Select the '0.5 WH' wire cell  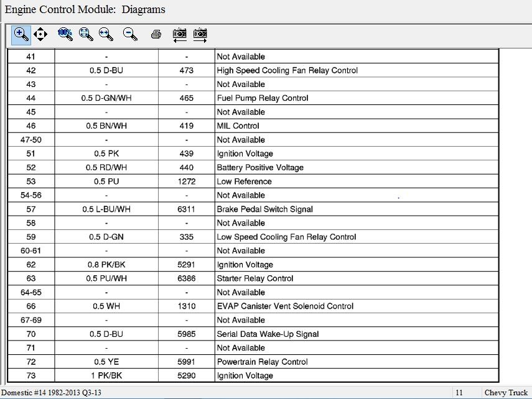pyautogui.click(x=106, y=306)
